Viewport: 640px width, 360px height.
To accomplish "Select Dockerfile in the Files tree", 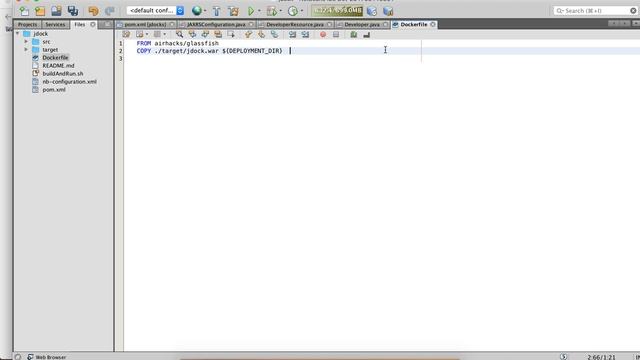I will pos(56,58).
